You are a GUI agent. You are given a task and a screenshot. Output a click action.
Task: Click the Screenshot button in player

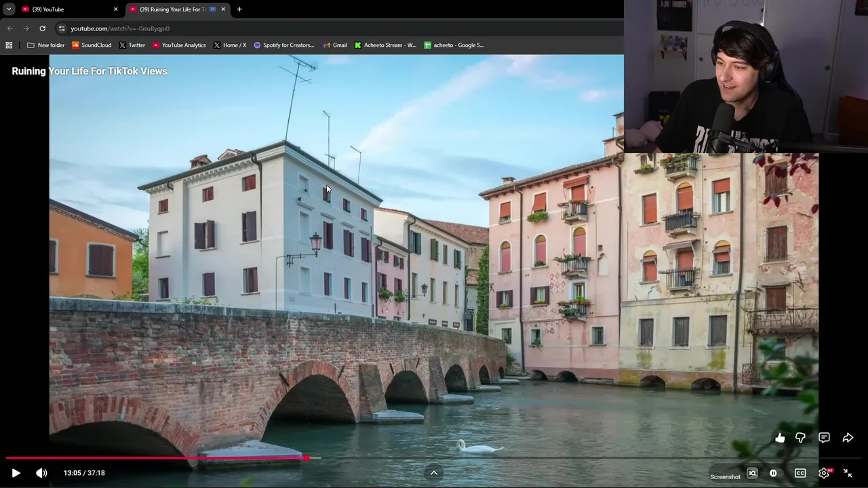click(725, 476)
